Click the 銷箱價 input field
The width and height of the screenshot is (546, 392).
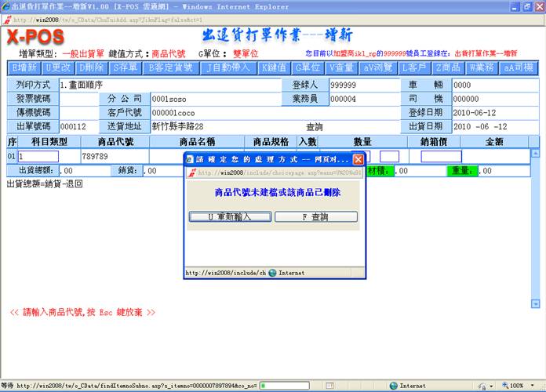click(441, 156)
